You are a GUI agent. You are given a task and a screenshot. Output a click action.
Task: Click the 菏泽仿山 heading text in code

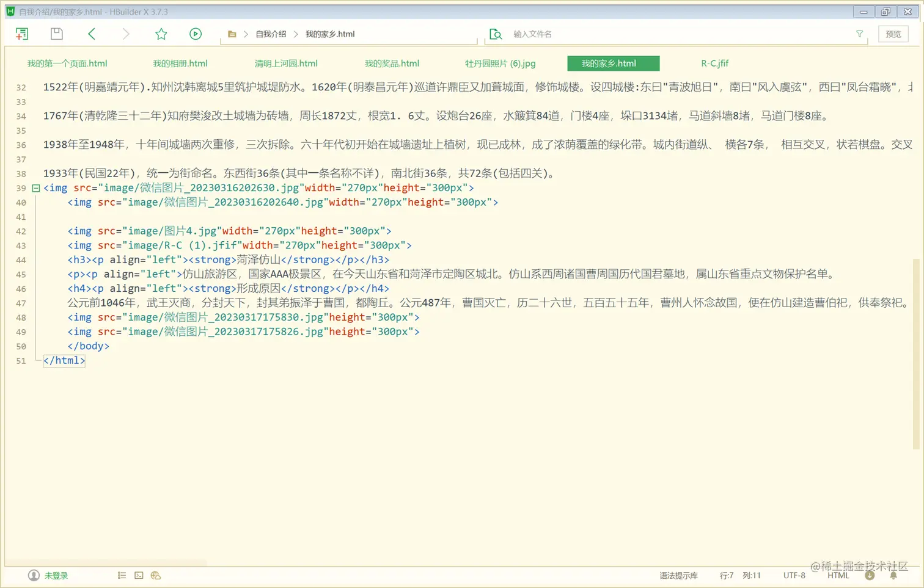(258, 260)
